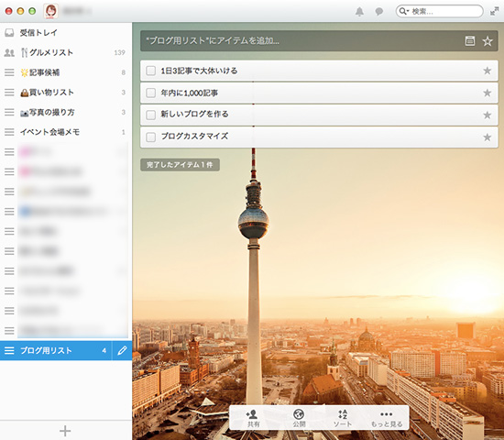Open the 記事候補 list
The height and width of the screenshot is (440, 504).
click(66, 72)
